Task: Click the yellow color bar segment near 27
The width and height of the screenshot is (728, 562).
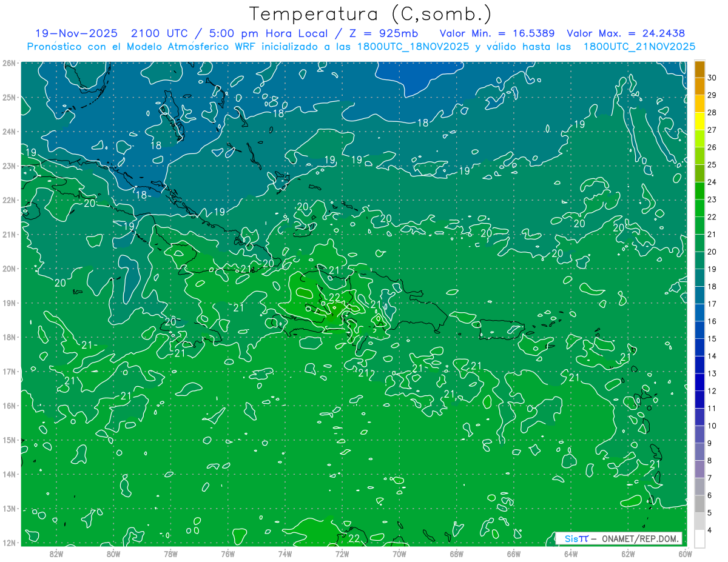Action: point(699,121)
